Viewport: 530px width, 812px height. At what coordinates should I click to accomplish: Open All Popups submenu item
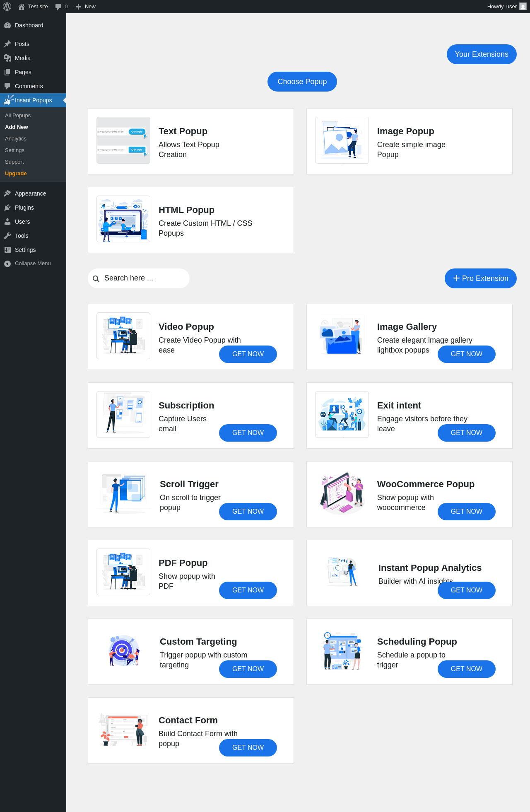click(18, 116)
